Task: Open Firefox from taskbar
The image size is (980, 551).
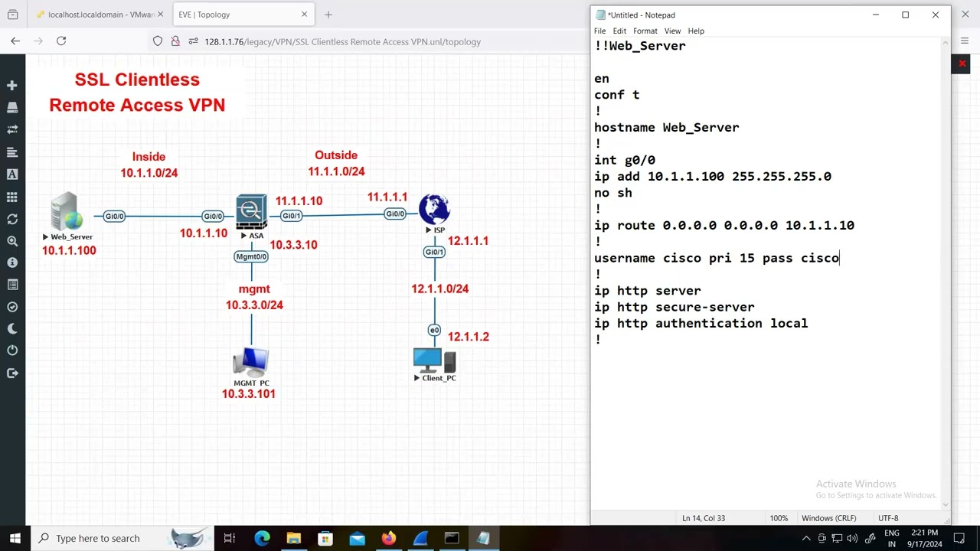Action: pyautogui.click(x=388, y=538)
